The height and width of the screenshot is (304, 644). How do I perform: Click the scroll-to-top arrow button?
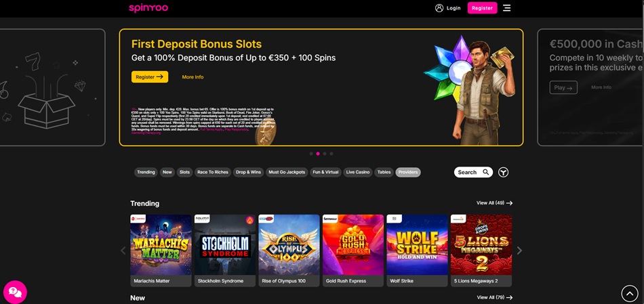coord(630,293)
